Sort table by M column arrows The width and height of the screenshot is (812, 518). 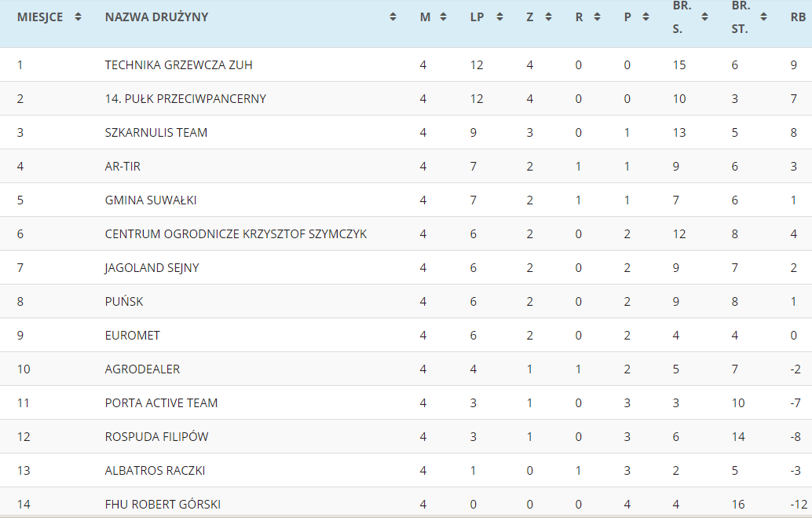click(443, 17)
